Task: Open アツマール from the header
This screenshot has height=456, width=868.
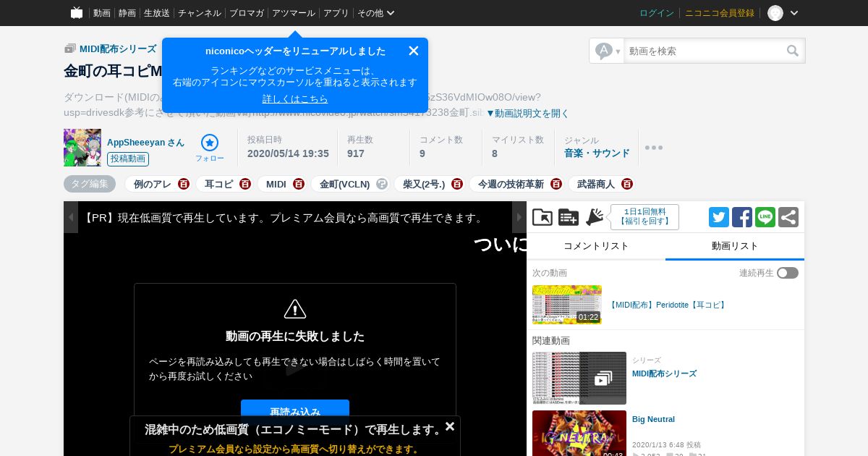Action: coord(294,13)
